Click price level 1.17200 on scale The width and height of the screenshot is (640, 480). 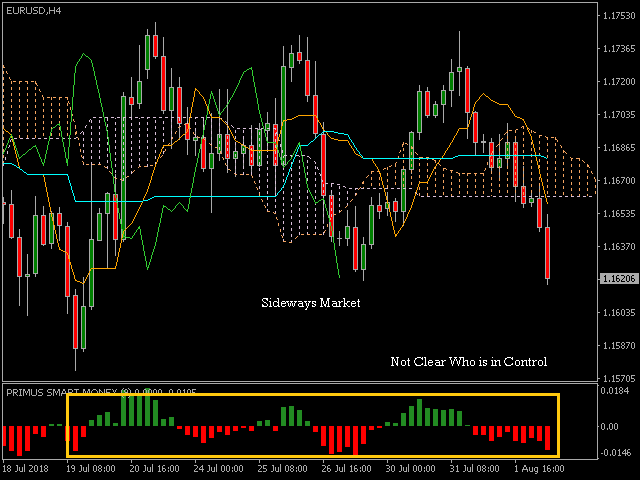[619, 82]
